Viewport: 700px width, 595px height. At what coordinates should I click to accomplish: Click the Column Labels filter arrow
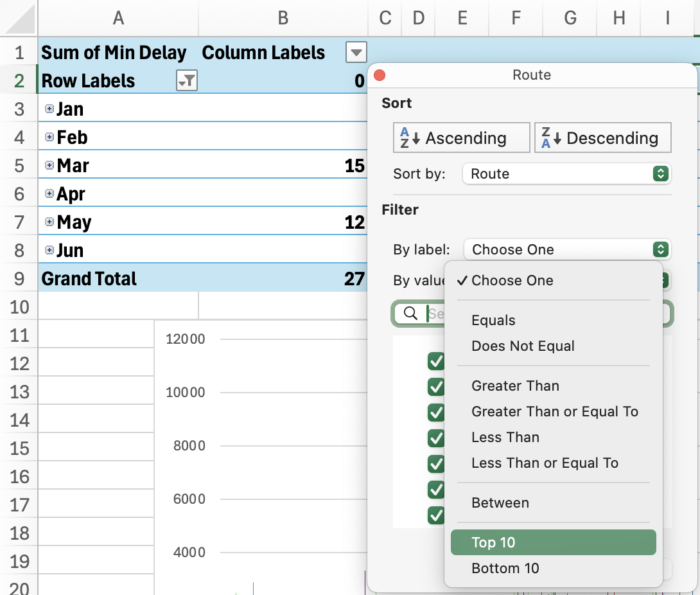pyautogui.click(x=355, y=52)
